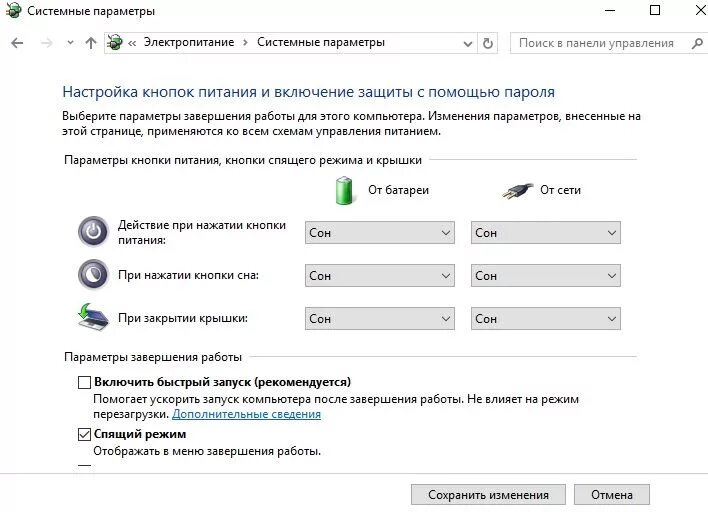The image size is (708, 512).
Task: Expand the address bar history dropdown arrow
Action: coord(468,43)
